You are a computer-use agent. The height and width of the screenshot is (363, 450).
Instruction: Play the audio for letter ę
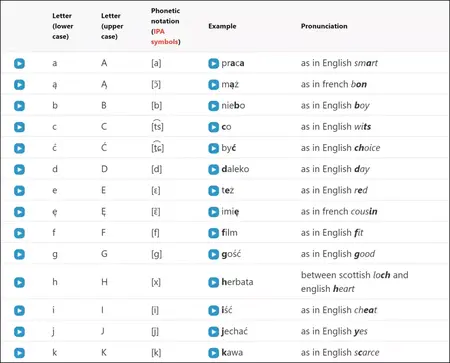[19, 212]
